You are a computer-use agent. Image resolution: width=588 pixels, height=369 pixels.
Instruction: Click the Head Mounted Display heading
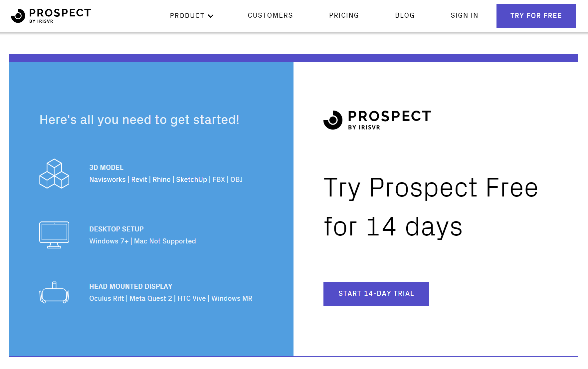[x=131, y=286]
